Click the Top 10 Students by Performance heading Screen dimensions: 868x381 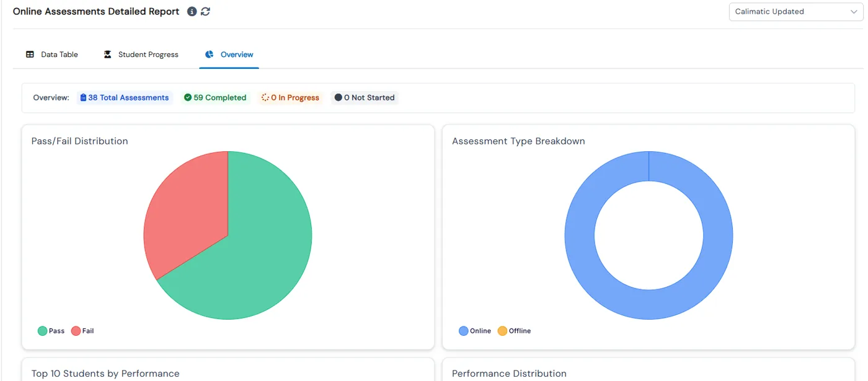click(105, 374)
